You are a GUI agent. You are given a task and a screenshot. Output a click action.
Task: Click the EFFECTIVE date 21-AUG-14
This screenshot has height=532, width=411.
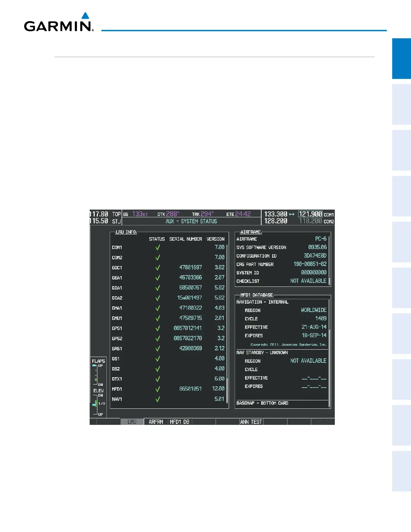point(314,327)
